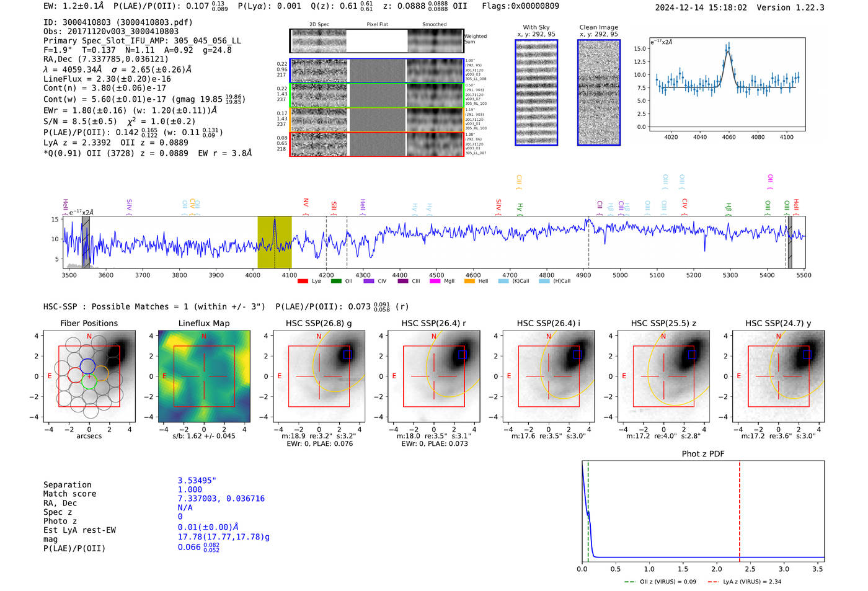Screen dimensions: 868x591
Task: Click the red dashed LyA z line in PDF
Action: pyautogui.click(x=740, y=512)
